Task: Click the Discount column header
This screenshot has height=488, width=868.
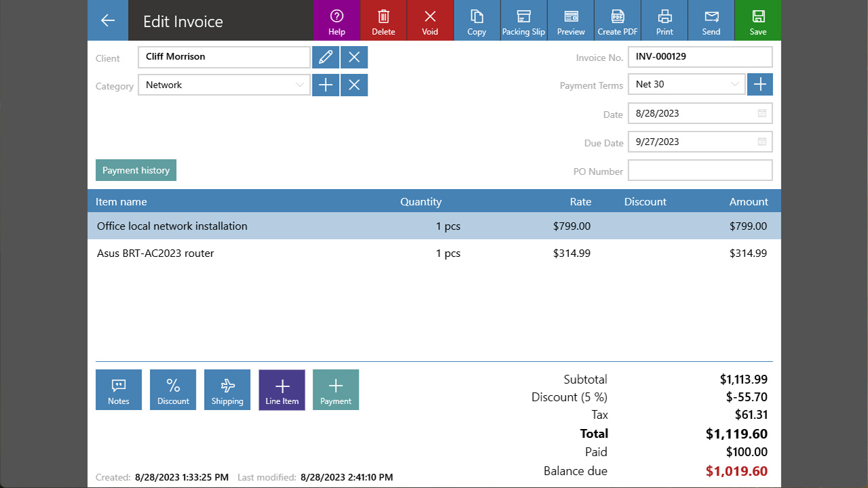Action: (645, 201)
